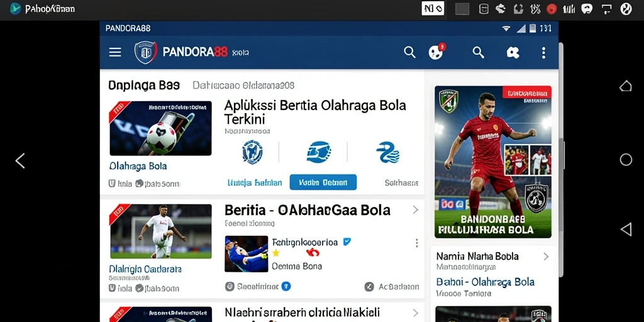Screen dimensions: 644x322
Task: Click the 'Beritia - OAlahaoGaa Bola' heading
Action: [307, 210]
